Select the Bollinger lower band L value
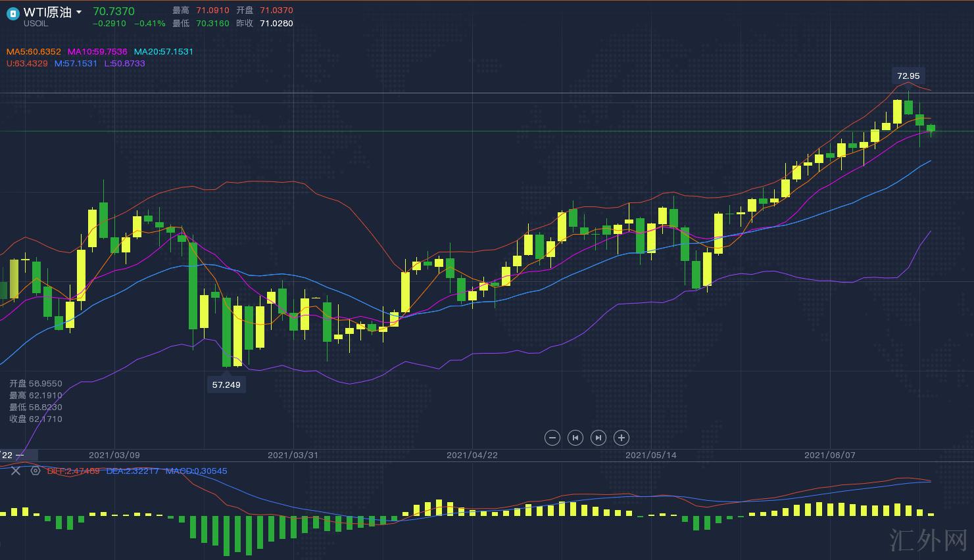 click(x=124, y=63)
